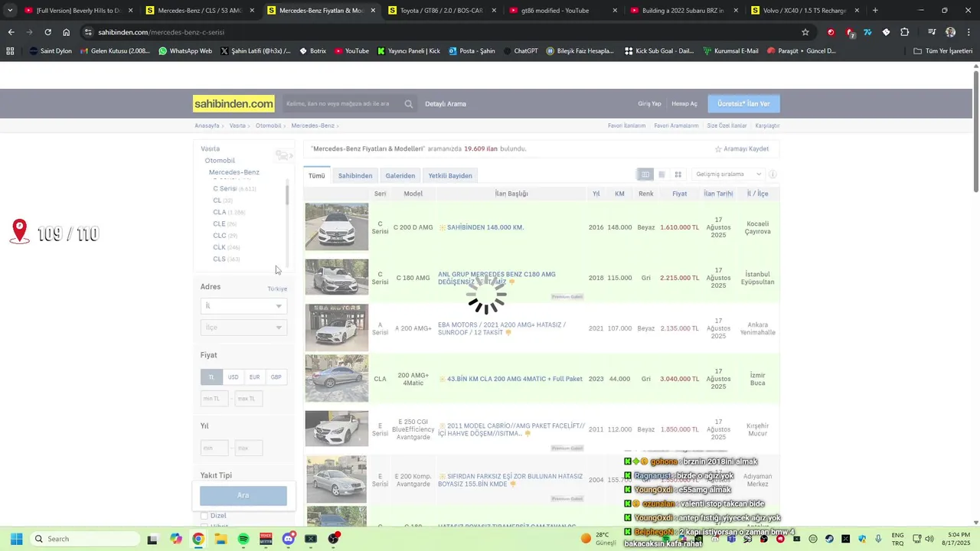The image size is (980, 551).
Task: Click the Ara search button
Action: [x=243, y=495]
